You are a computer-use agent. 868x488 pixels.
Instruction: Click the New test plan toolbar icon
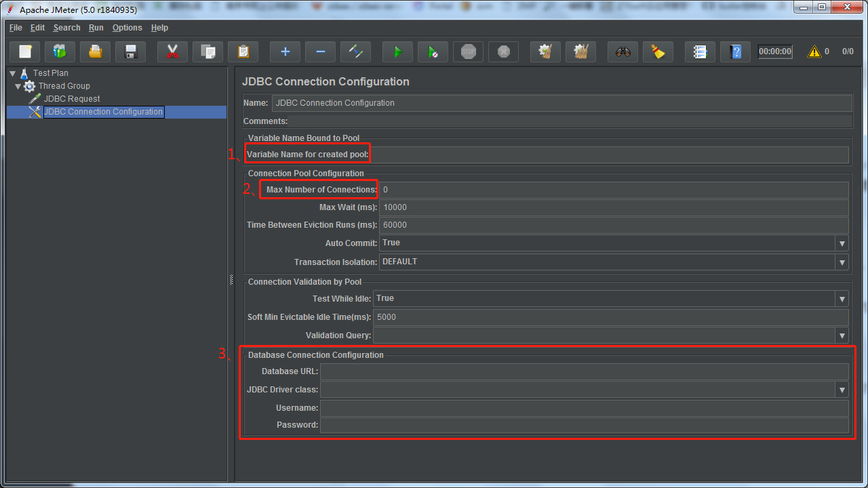coord(25,52)
